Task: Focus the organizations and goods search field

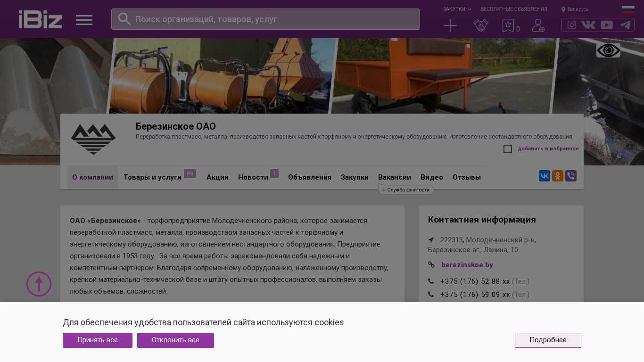Action: (265, 19)
